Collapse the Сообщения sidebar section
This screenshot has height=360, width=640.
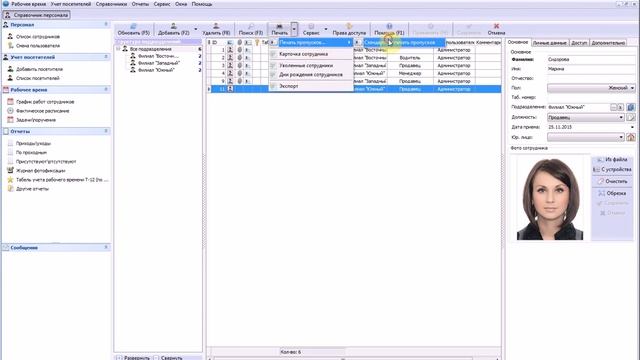106,247
